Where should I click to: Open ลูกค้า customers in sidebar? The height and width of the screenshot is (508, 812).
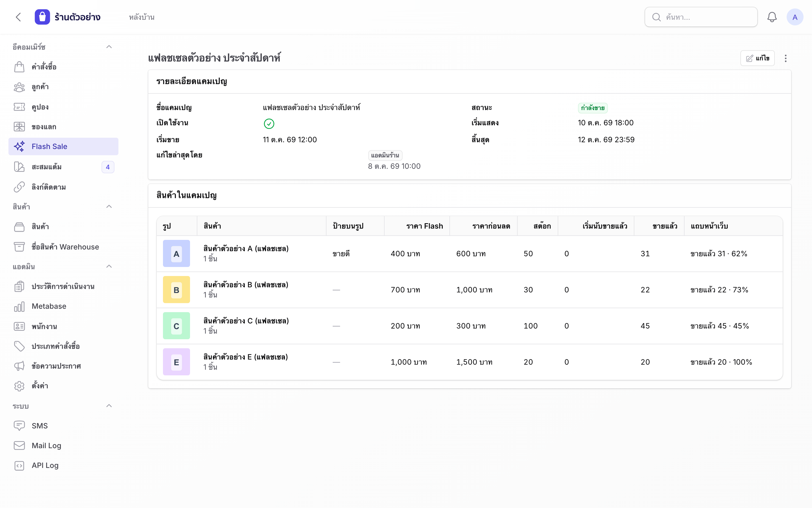tap(63, 87)
